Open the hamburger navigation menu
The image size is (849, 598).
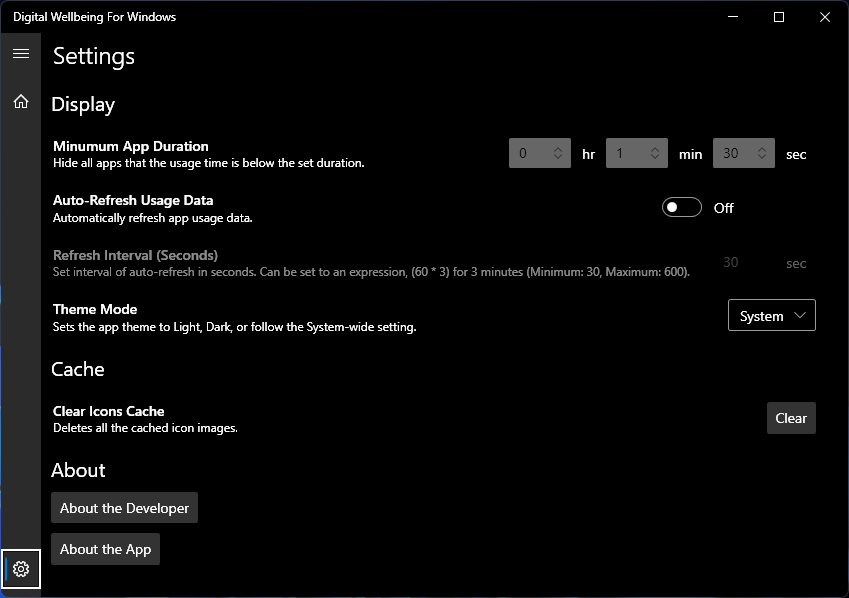[x=20, y=54]
